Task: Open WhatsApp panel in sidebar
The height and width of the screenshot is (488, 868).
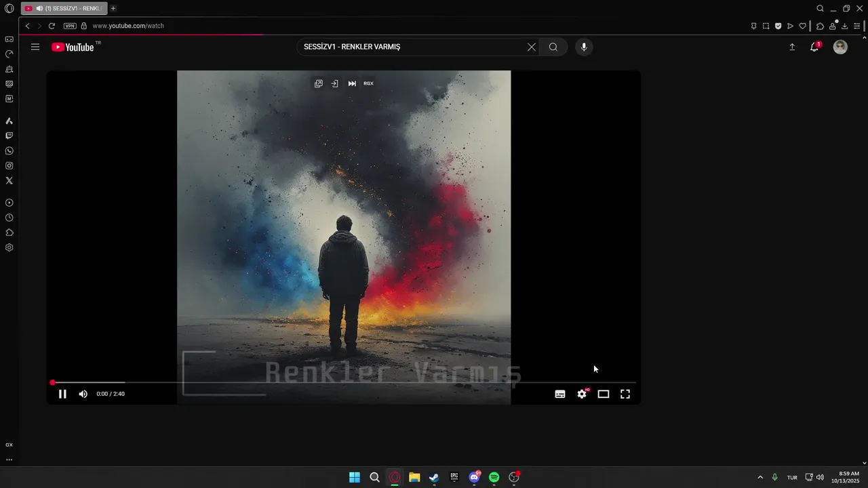Action: (9, 150)
